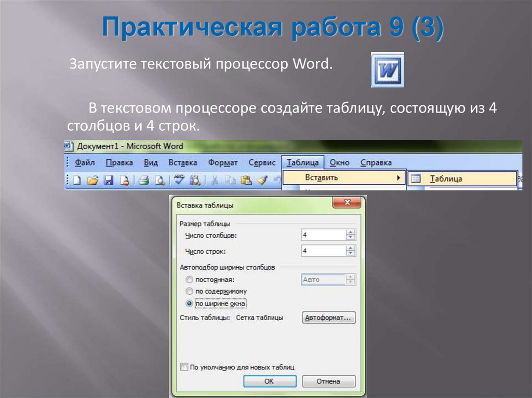This screenshot has width=532, height=398.
Task: Open the Окно menu
Action: point(339,163)
